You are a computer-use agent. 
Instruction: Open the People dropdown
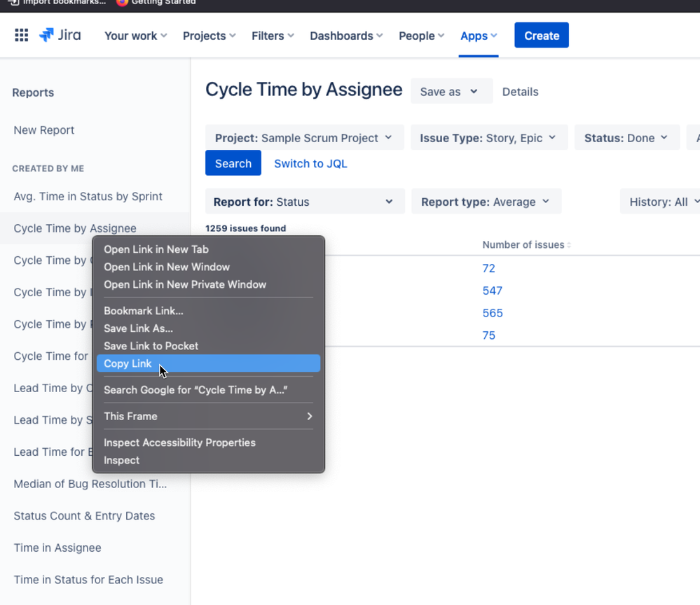pos(421,36)
